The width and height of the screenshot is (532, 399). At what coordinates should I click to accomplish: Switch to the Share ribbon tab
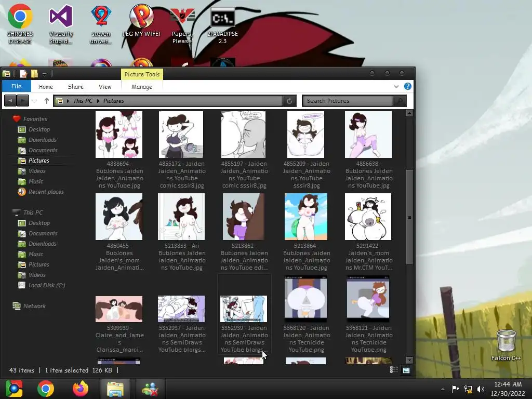tap(76, 87)
